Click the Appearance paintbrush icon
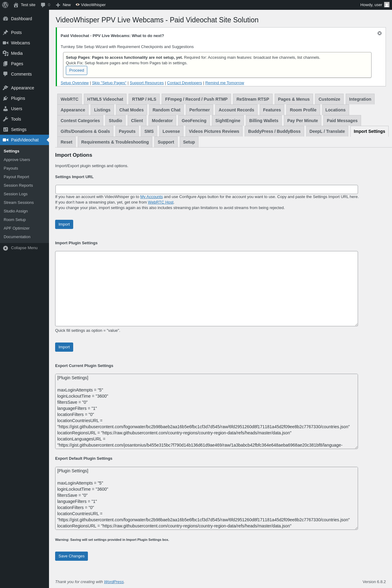The image size is (392, 588). [6, 88]
